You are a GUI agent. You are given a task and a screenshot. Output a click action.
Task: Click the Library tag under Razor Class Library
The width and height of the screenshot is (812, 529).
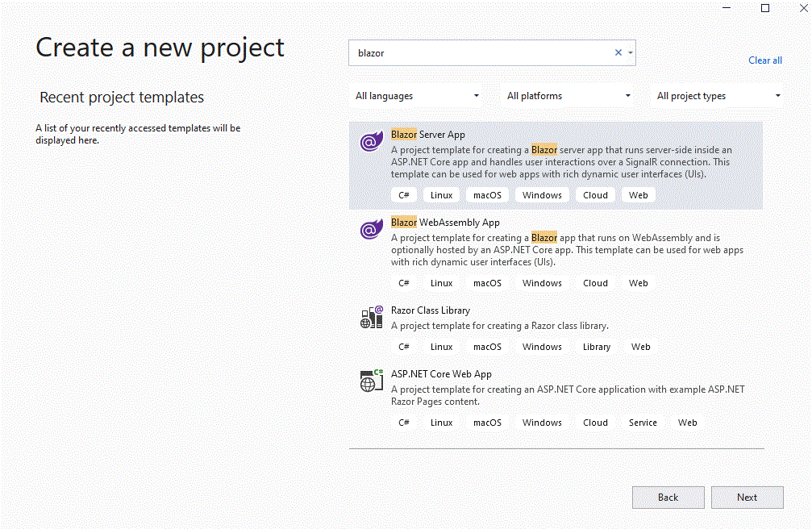597,347
